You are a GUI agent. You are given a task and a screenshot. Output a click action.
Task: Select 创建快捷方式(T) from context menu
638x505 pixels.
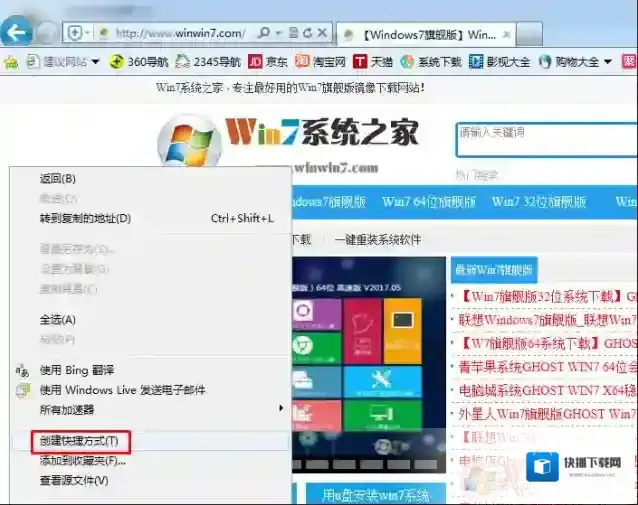pyautogui.click(x=79, y=441)
